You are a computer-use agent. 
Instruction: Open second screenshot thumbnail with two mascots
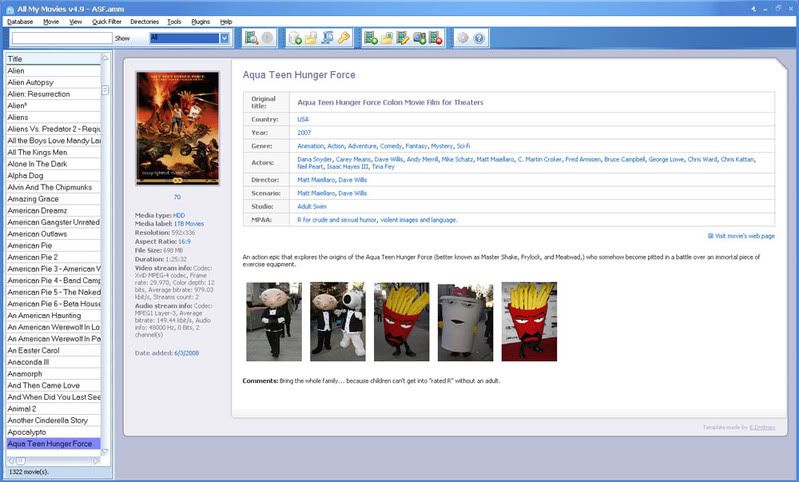click(x=338, y=322)
